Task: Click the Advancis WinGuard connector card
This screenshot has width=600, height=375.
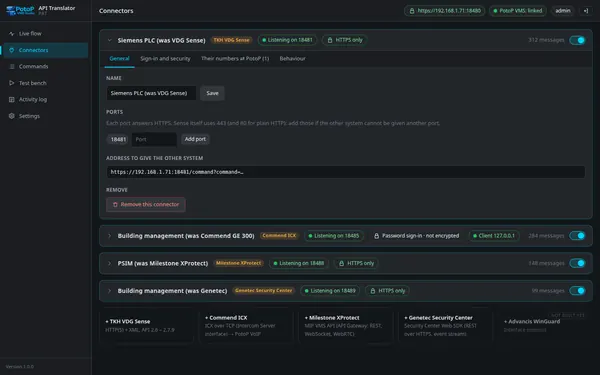Action: tap(545, 326)
